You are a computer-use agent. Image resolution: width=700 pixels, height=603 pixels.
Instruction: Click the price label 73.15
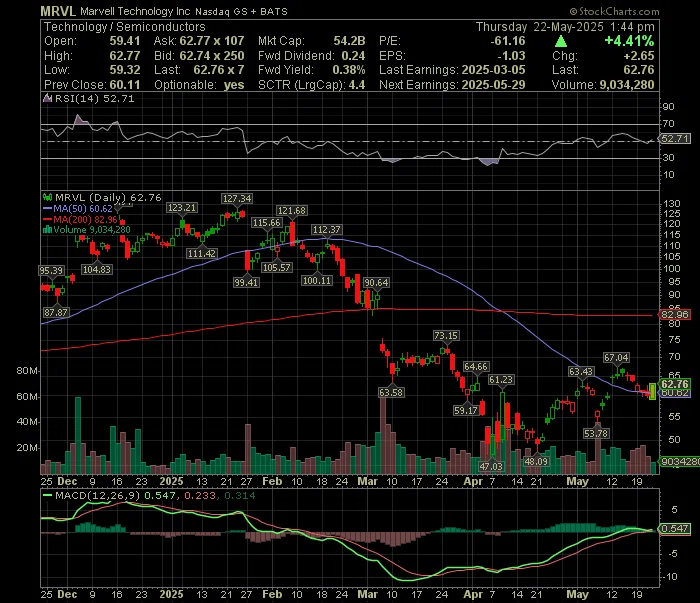pyautogui.click(x=446, y=336)
